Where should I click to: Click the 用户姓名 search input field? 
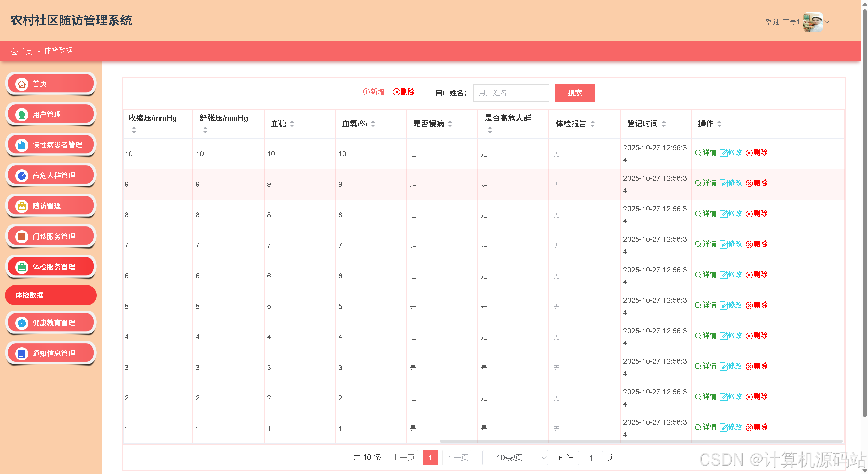click(x=511, y=93)
